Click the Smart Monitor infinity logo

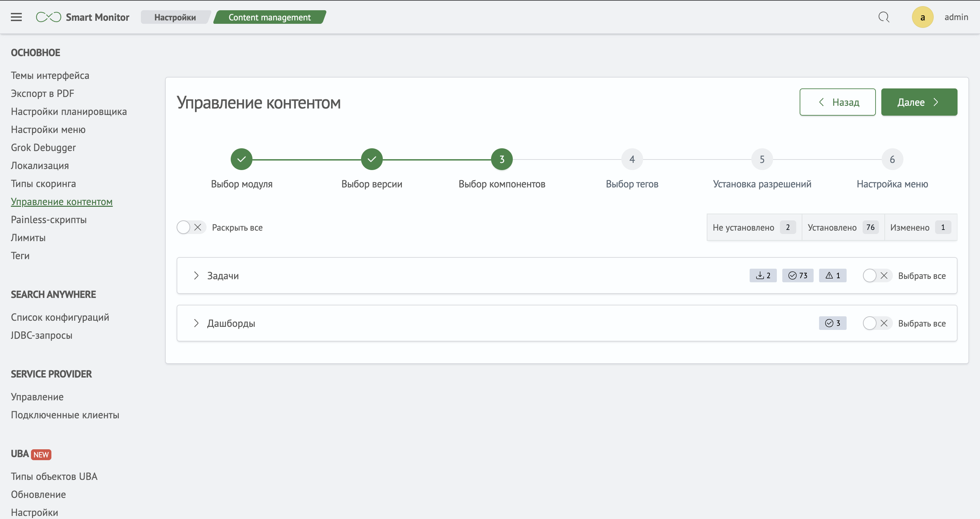(x=48, y=17)
